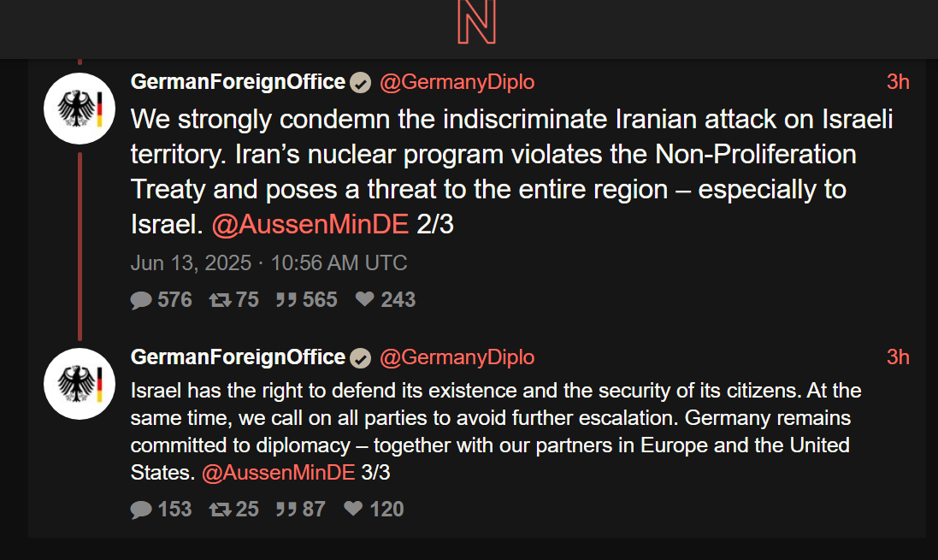Click retweet icon showing 75
The width and height of the screenshot is (938, 560).
[220, 300]
